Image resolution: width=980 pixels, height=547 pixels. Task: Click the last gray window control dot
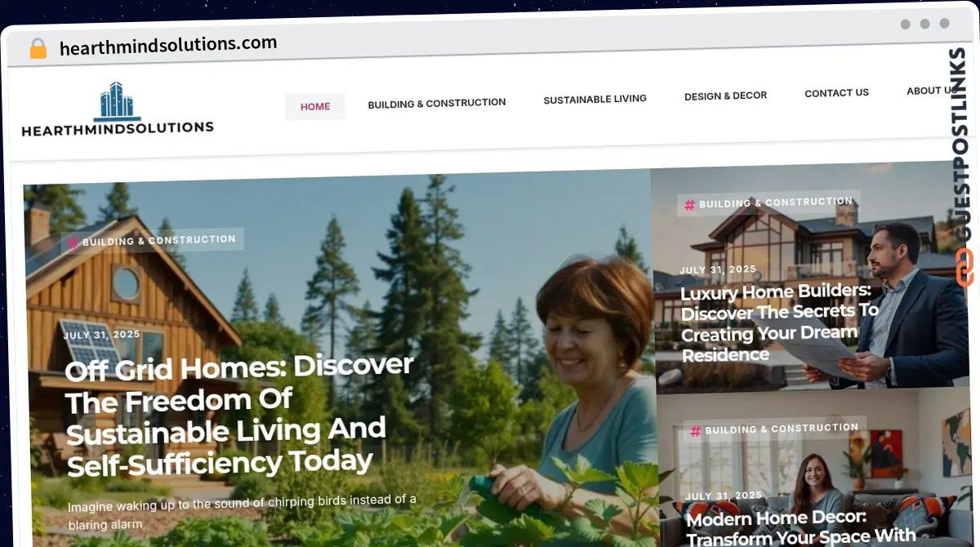(945, 24)
